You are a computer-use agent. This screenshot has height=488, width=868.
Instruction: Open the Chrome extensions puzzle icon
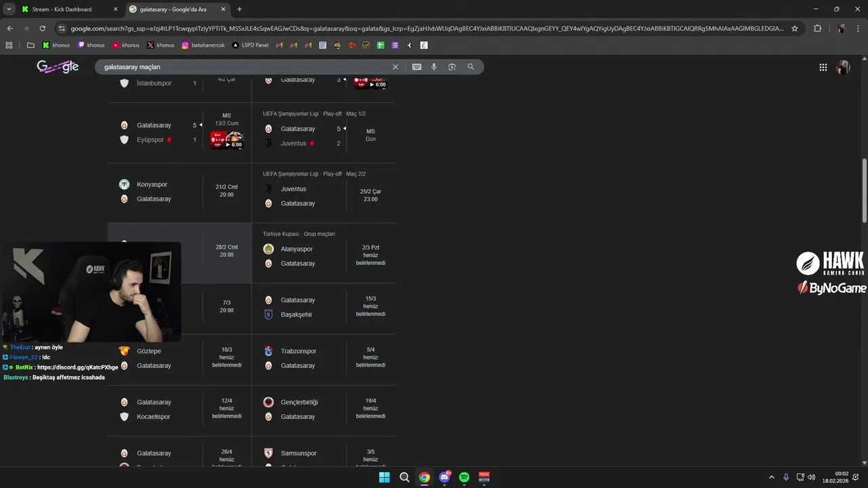point(817,28)
